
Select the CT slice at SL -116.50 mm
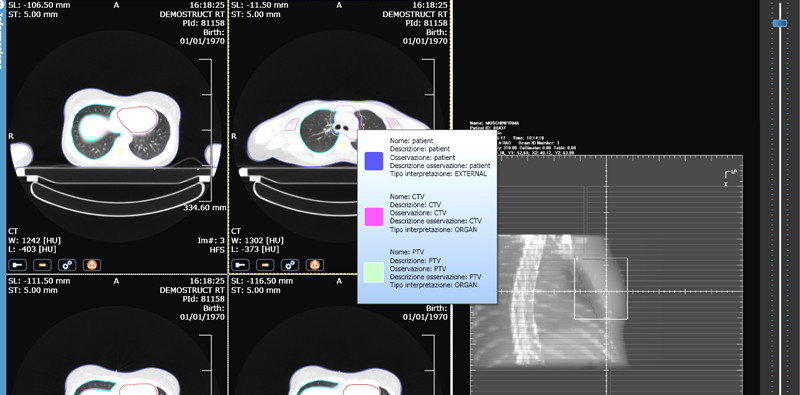point(339,335)
